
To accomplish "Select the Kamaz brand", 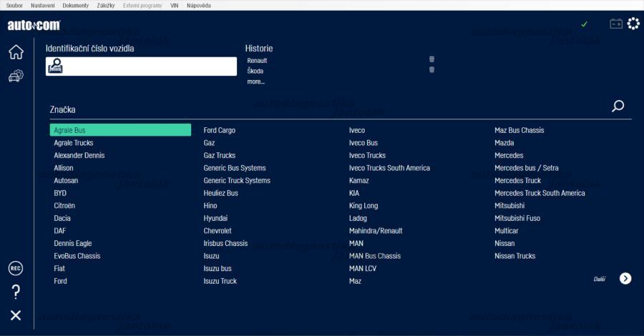I will [359, 181].
